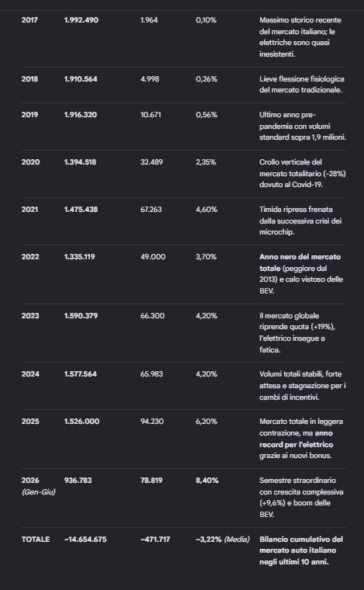
Task: Select the 2018 electric count 4.998
Action: (x=150, y=79)
